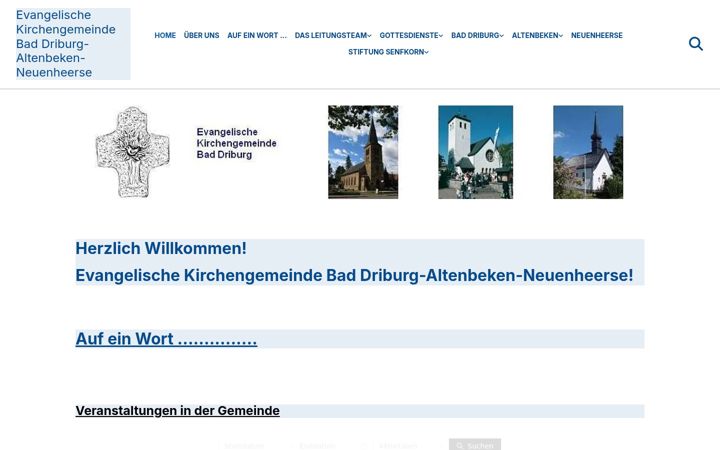Click the 'Herzlich Willkommen!' heading
The height and width of the screenshot is (450, 720).
pyautogui.click(x=161, y=248)
